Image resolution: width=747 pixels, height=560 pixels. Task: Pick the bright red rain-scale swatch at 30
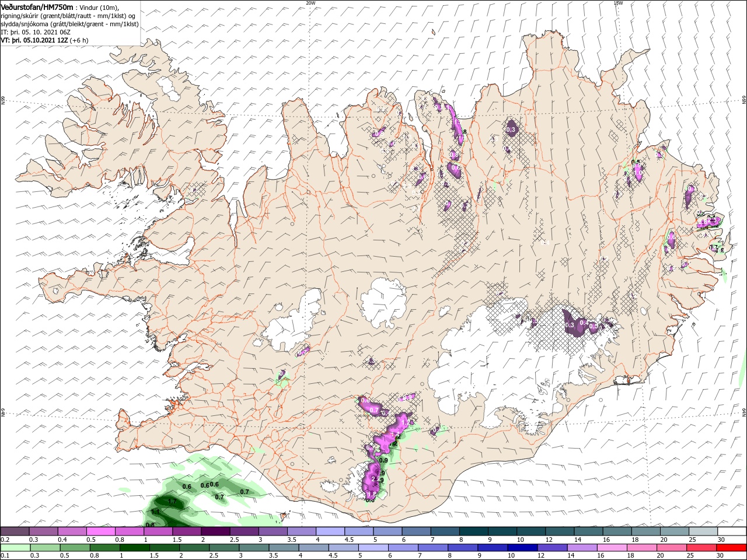[x=732, y=548]
